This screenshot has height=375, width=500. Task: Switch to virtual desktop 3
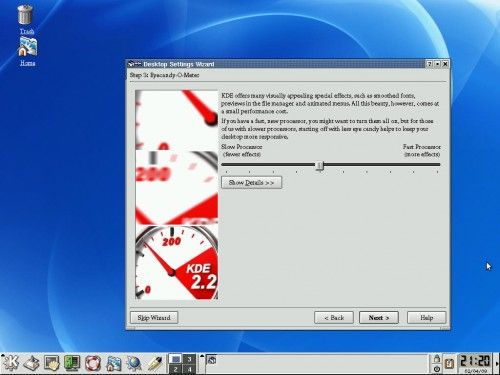pyautogui.click(x=189, y=359)
